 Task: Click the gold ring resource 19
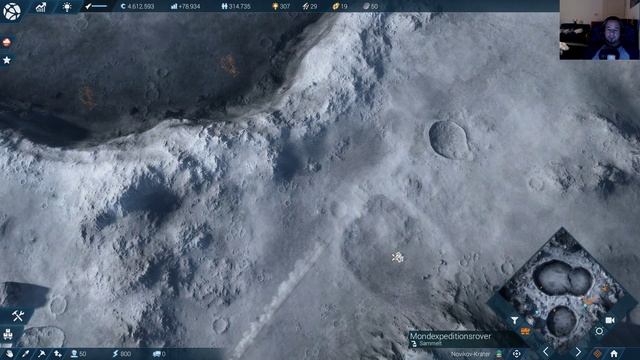340,7
